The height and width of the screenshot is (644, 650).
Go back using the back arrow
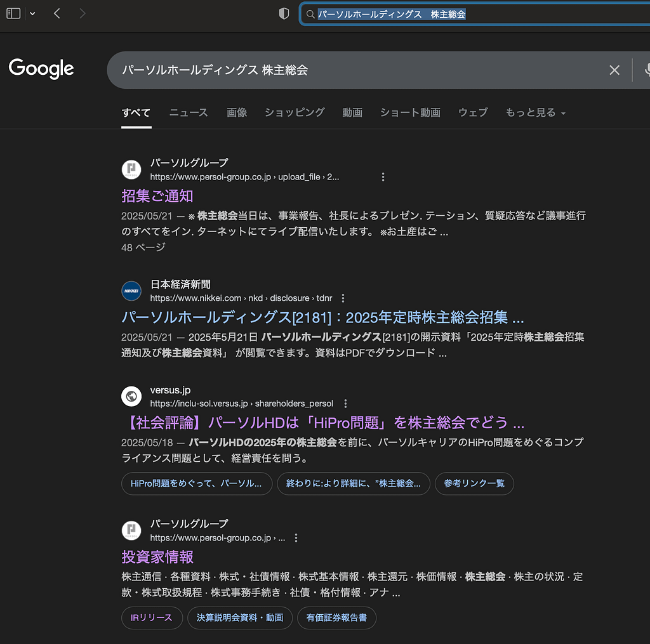tap(57, 13)
